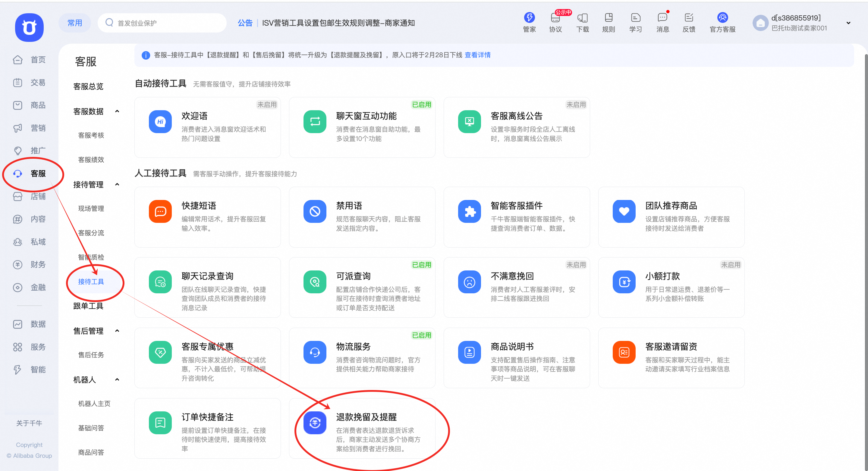Click the 常用 button
The height and width of the screenshot is (471, 868).
pos(75,23)
